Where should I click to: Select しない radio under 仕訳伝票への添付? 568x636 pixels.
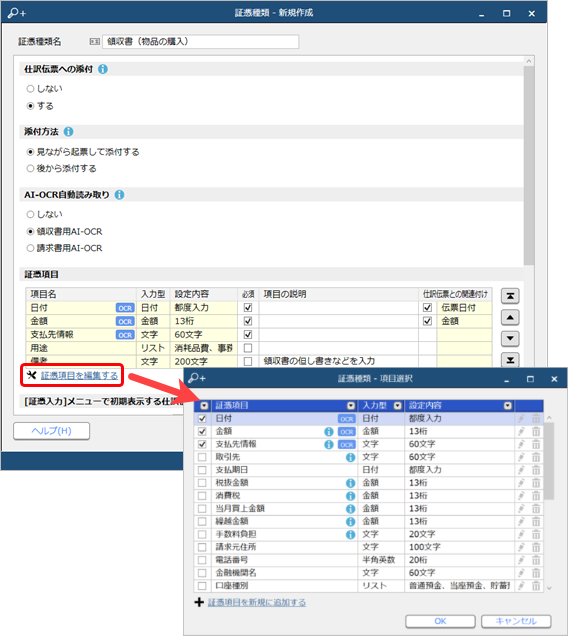pos(30,88)
